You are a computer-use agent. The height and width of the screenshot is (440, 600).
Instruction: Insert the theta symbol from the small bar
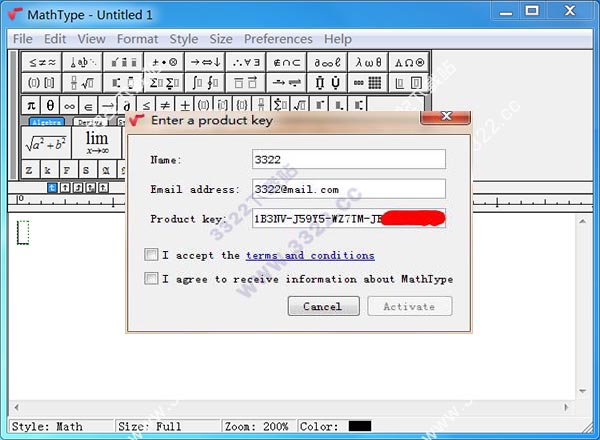50,105
